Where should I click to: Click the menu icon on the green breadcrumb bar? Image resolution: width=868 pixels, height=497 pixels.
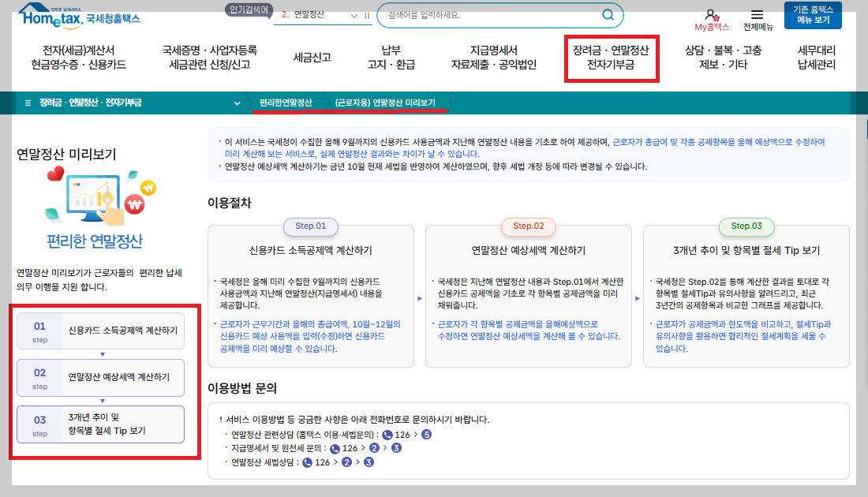28,103
